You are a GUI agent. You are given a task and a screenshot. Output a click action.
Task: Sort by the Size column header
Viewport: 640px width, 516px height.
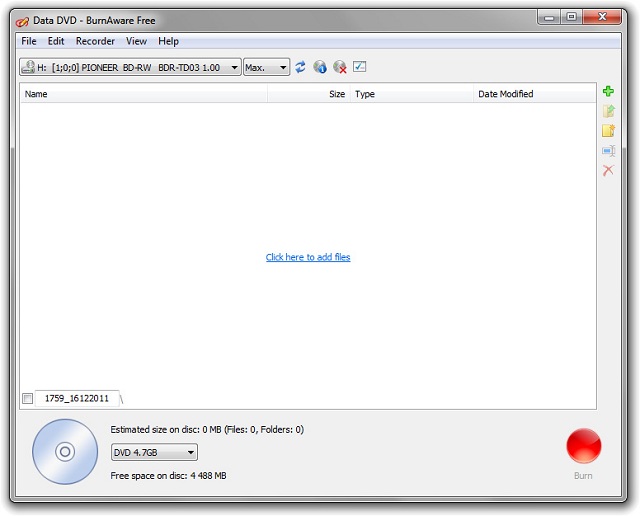tap(309, 94)
